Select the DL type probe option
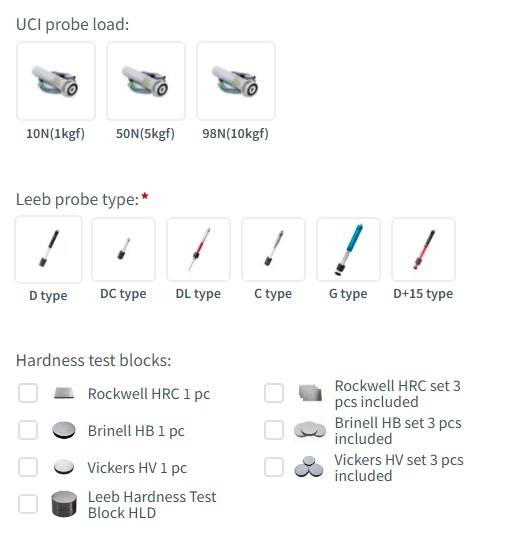 pyautogui.click(x=199, y=250)
